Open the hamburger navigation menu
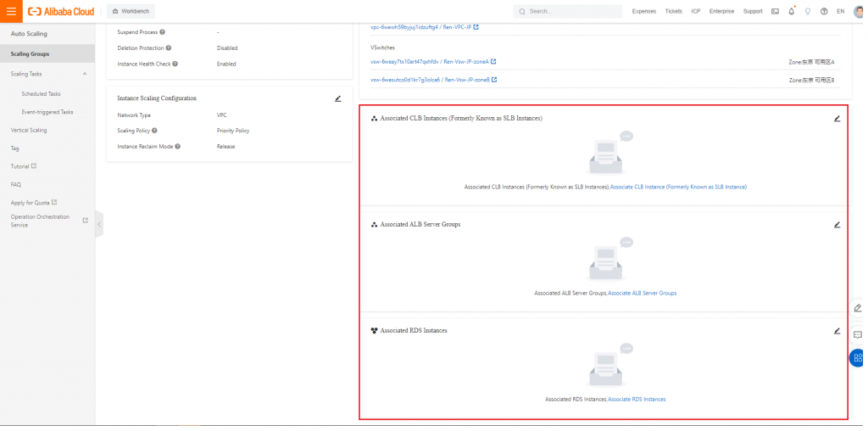 (x=11, y=11)
